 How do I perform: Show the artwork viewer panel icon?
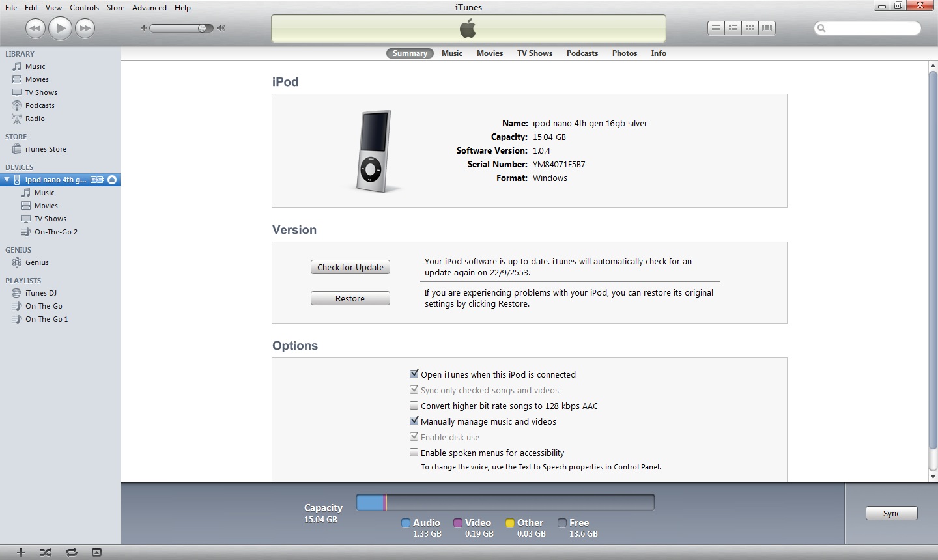tap(96, 552)
